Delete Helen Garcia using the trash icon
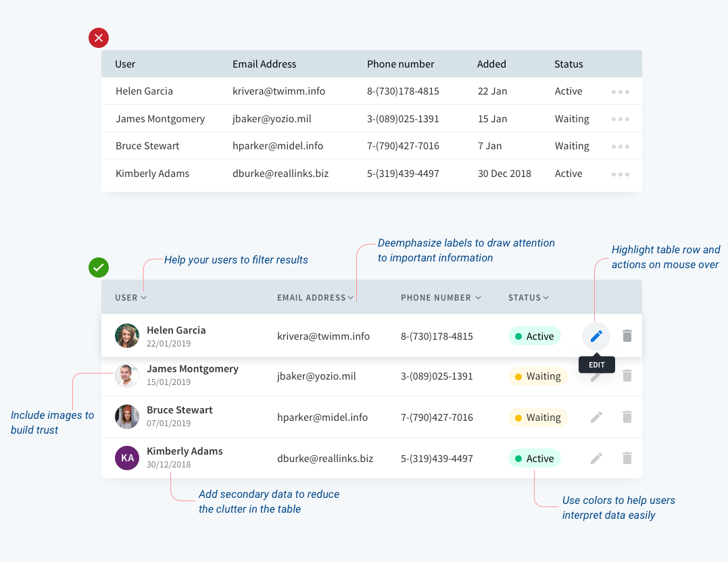Screen dimensions: 728x562 (627, 336)
